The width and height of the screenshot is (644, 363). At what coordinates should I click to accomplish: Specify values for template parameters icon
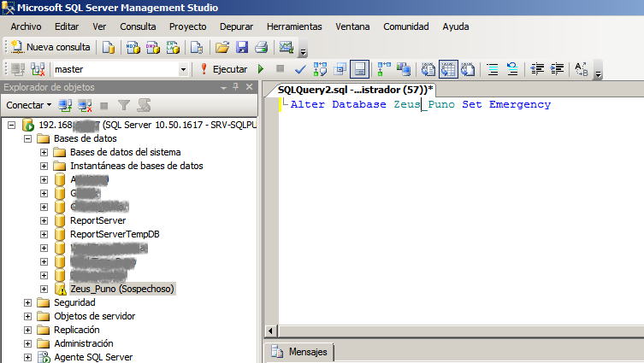coord(582,69)
